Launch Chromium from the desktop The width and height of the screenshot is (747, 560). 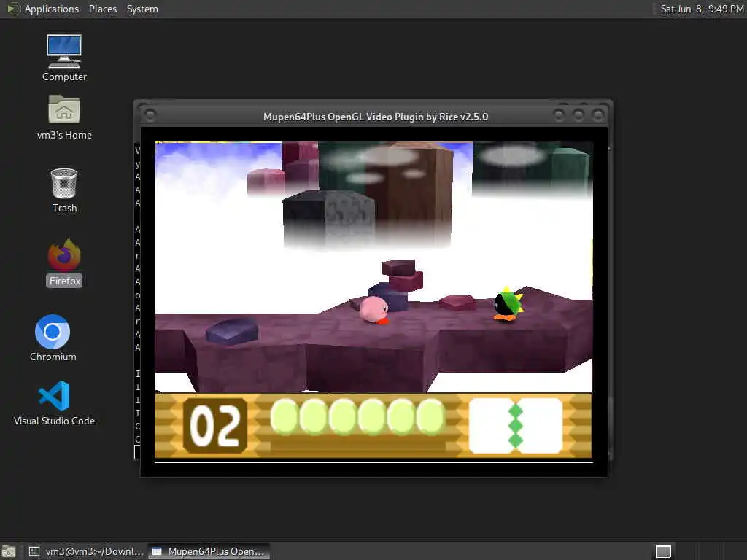pos(53,338)
